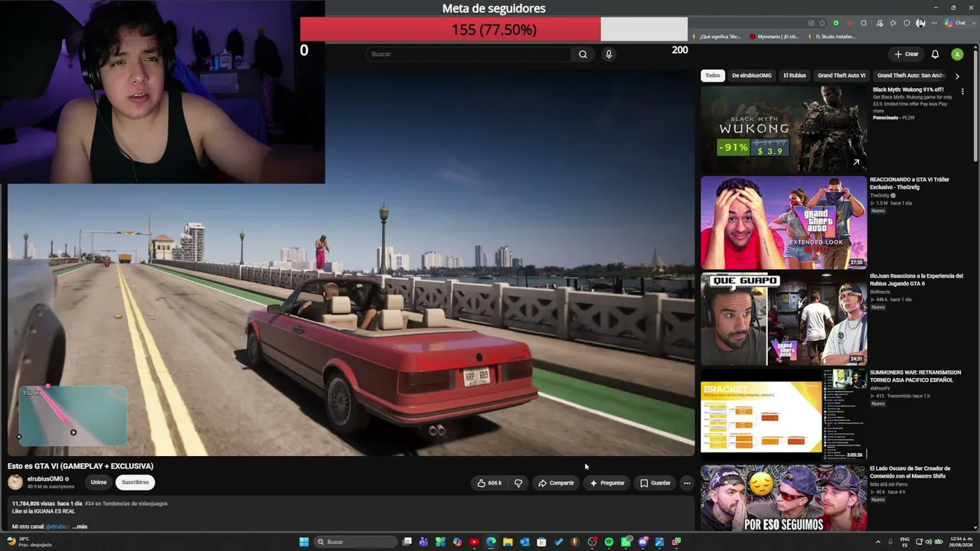Start voice search with the microphone icon
The width and height of the screenshot is (980, 551).
tap(609, 54)
